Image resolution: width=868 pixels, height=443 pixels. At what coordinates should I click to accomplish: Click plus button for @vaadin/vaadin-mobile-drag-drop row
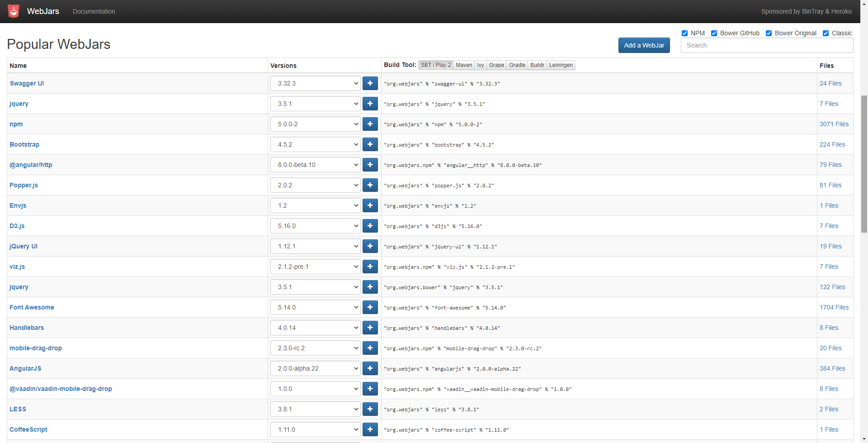(370, 389)
